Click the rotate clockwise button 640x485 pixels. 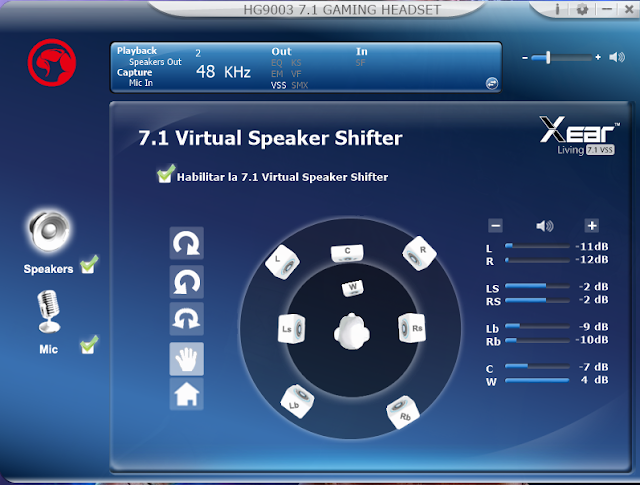[187, 243]
